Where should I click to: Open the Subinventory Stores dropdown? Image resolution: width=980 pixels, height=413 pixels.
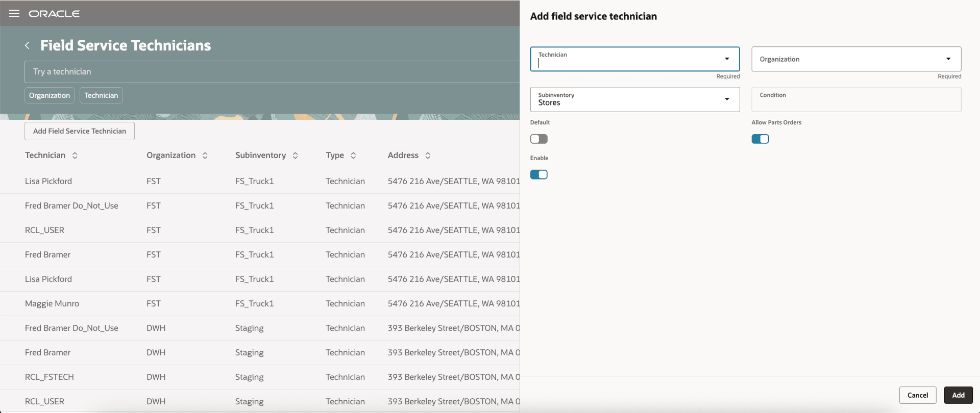tap(727, 99)
